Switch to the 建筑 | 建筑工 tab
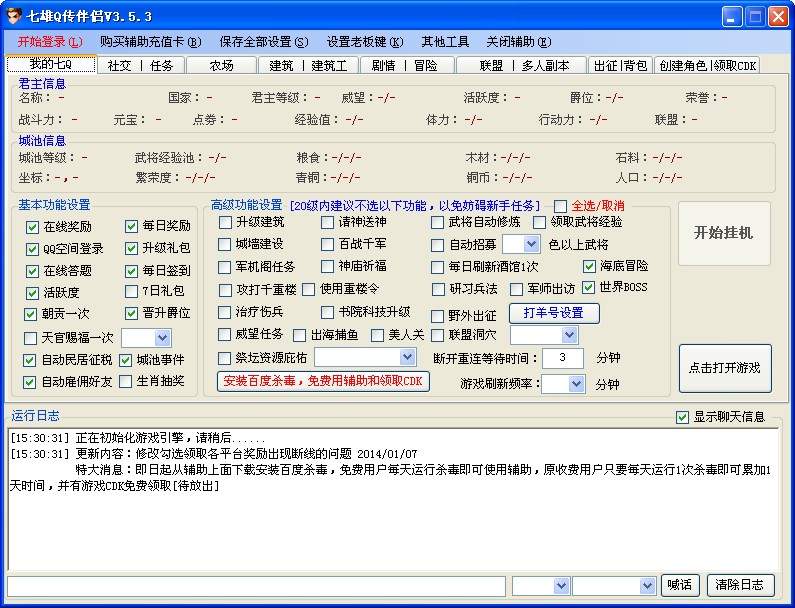Viewport: 795px width, 608px height. (308, 65)
